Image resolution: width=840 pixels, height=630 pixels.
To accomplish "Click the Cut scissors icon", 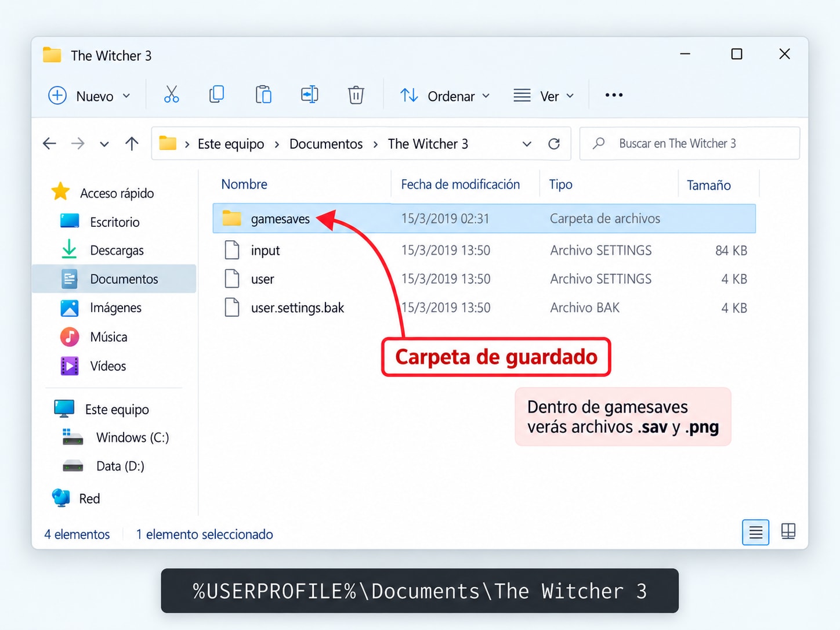I will point(171,95).
